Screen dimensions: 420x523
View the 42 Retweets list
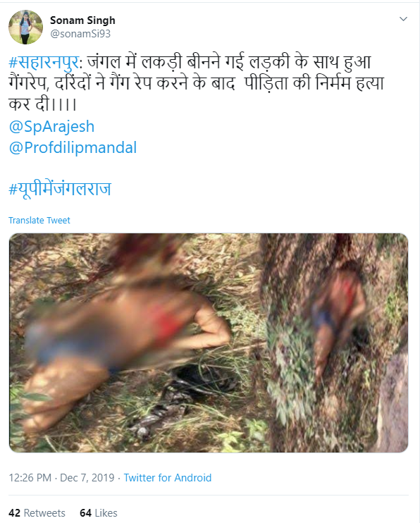37,512
